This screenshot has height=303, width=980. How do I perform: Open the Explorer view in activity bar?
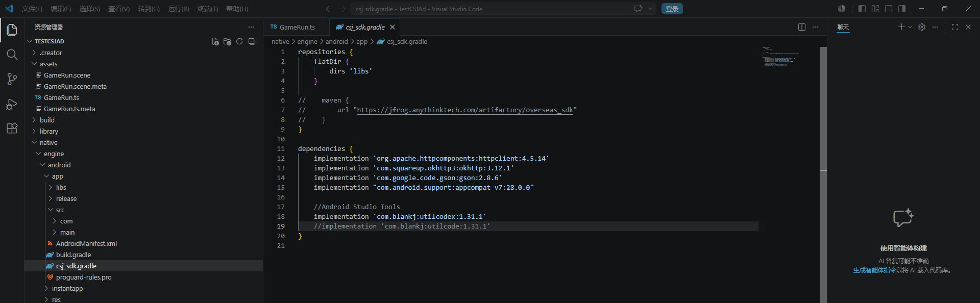(x=12, y=30)
